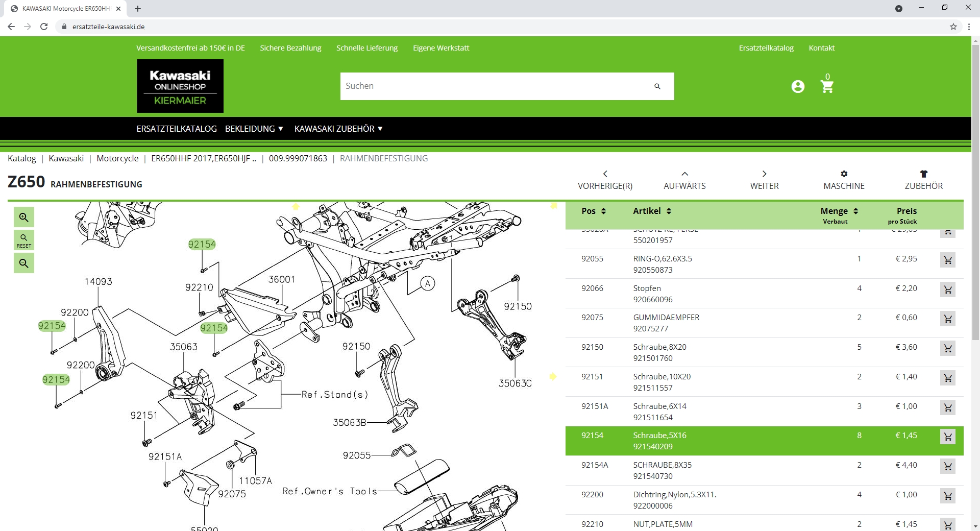Add NUT,PLATE,5MM to cart
The image size is (980, 531).
coord(948,525)
